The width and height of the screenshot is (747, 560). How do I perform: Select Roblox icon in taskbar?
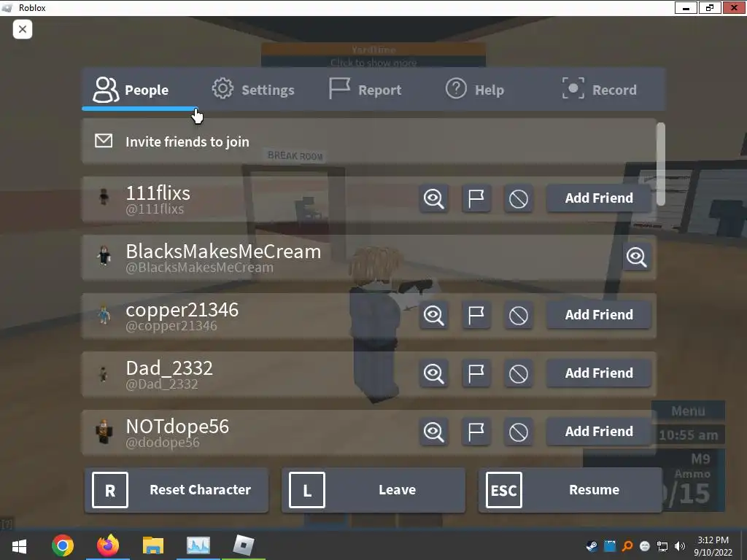[x=244, y=545]
